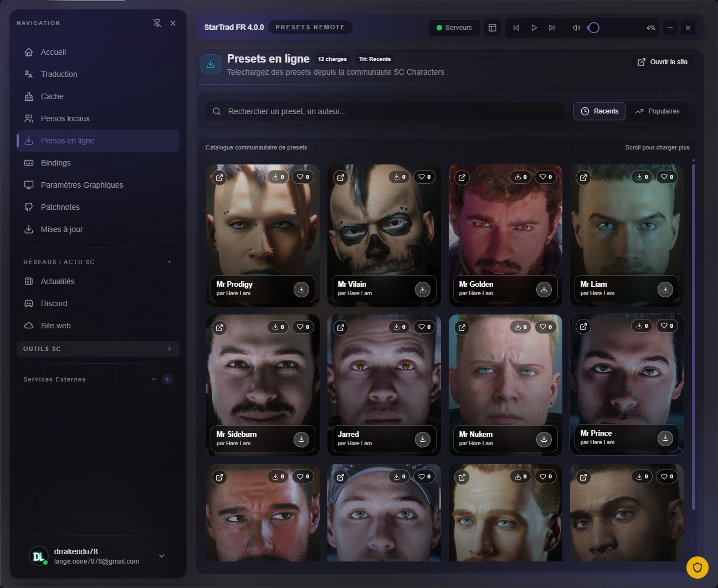
Task: Click Ouvrir le site
Action: pyautogui.click(x=662, y=61)
